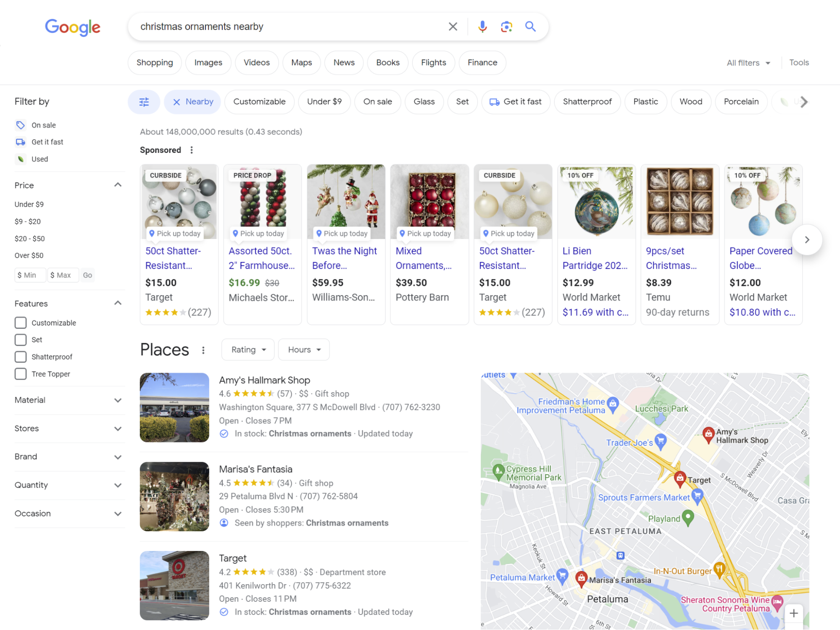Screen dimensions: 840x630
Task: Check the Shatterproof feature box
Action: point(21,357)
